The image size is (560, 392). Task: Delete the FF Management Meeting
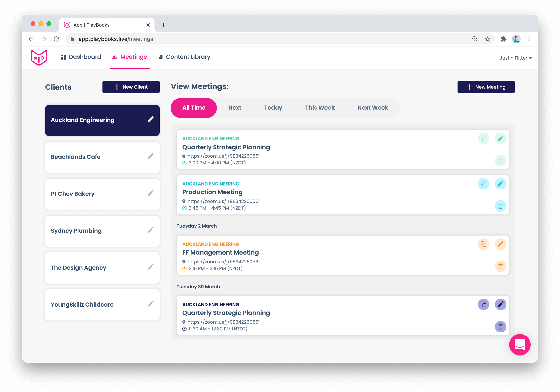(x=500, y=266)
